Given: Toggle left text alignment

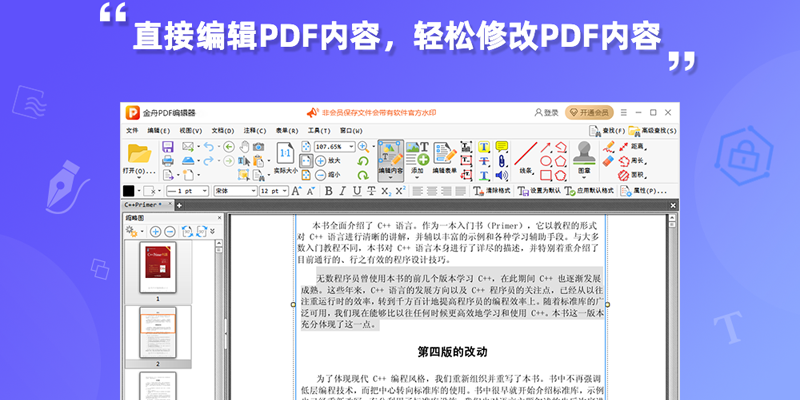Looking at the screenshot, I should tap(418, 191).
